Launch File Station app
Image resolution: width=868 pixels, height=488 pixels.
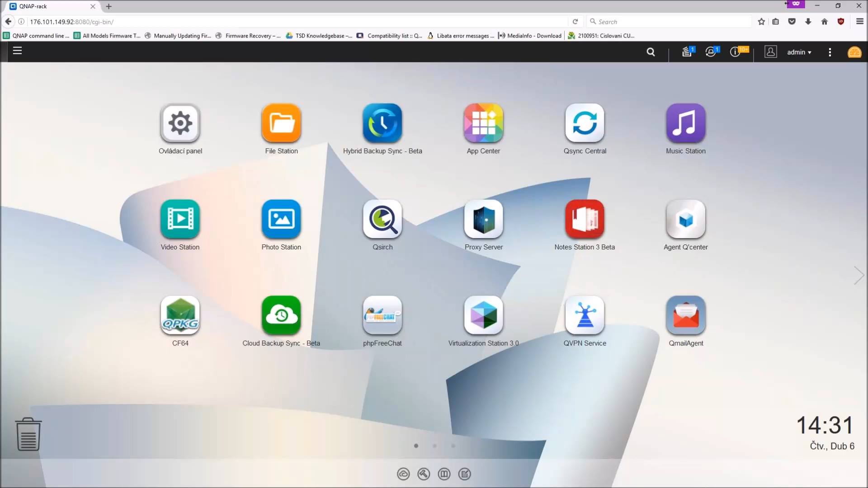(281, 123)
